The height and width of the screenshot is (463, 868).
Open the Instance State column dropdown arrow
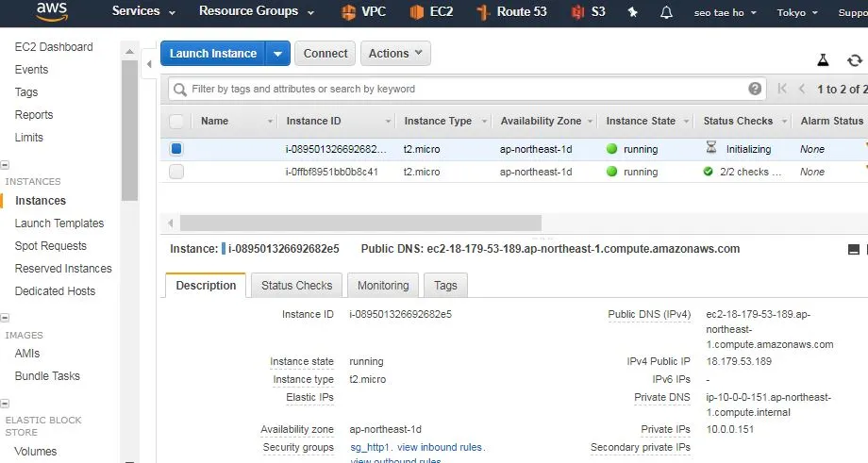(x=687, y=122)
